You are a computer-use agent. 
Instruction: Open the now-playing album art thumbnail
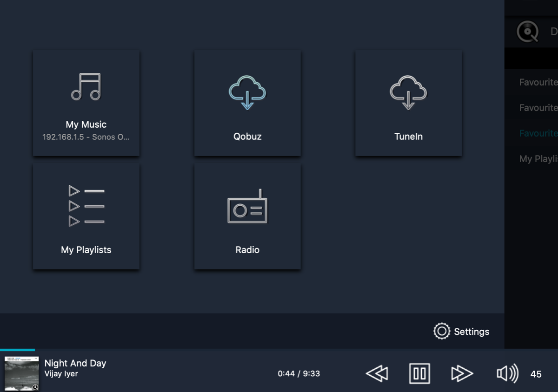pyautogui.click(x=21, y=373)
